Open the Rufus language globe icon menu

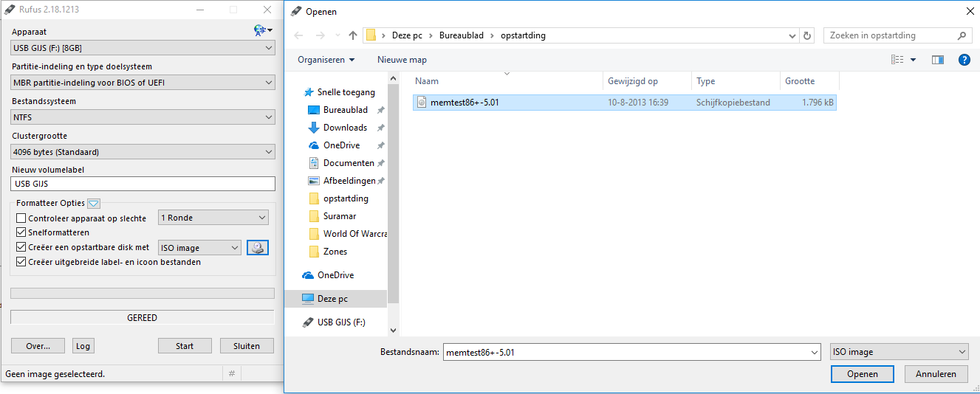[x=263, y=30]
